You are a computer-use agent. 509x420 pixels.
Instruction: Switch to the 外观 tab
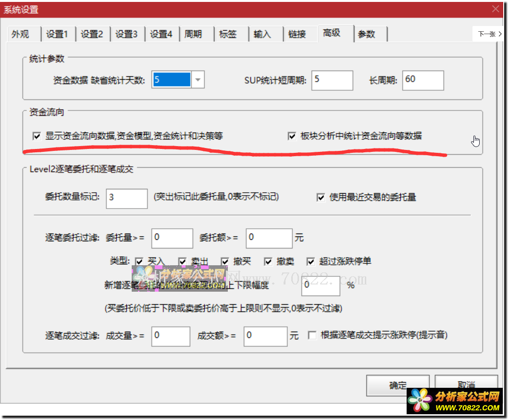pos(24,34)
